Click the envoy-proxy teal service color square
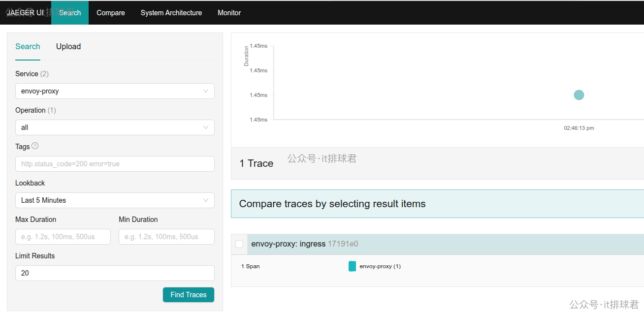This screenshot has height=312, width=644. click(352, 266)
